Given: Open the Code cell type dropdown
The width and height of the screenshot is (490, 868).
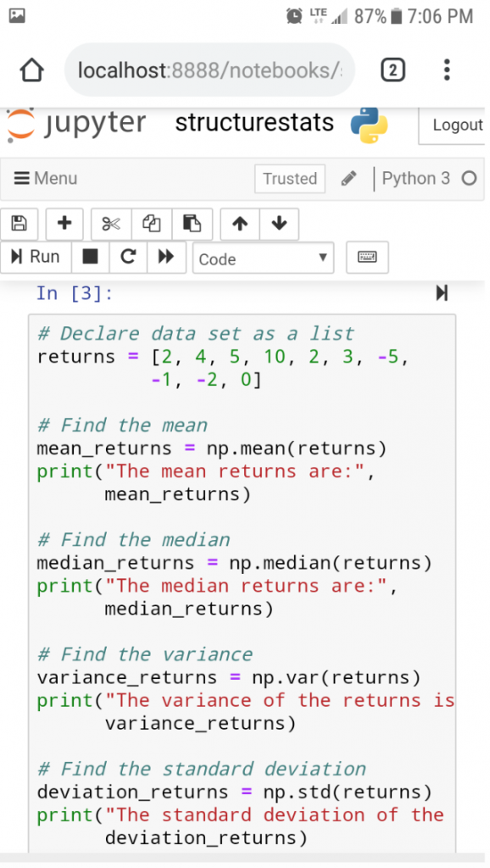Looking at the screenshot, I should tap(263, 258).
